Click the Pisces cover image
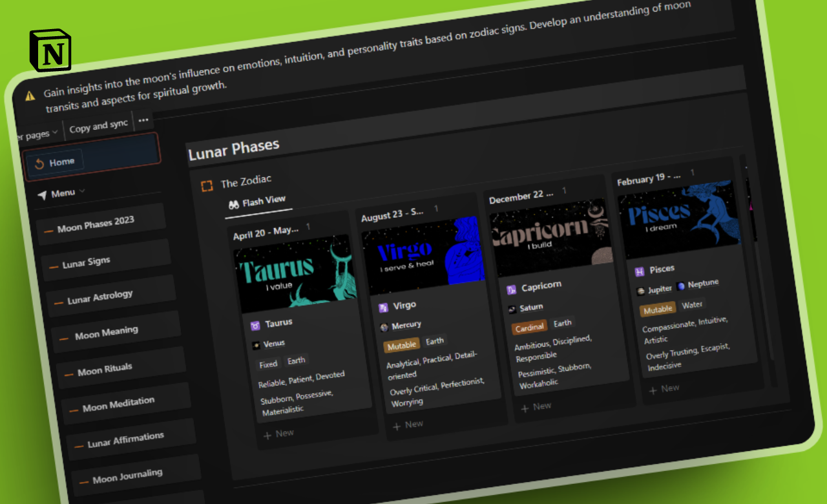Image resolution: width=827 pixels, height=504 pixels. tap(679, 220)
